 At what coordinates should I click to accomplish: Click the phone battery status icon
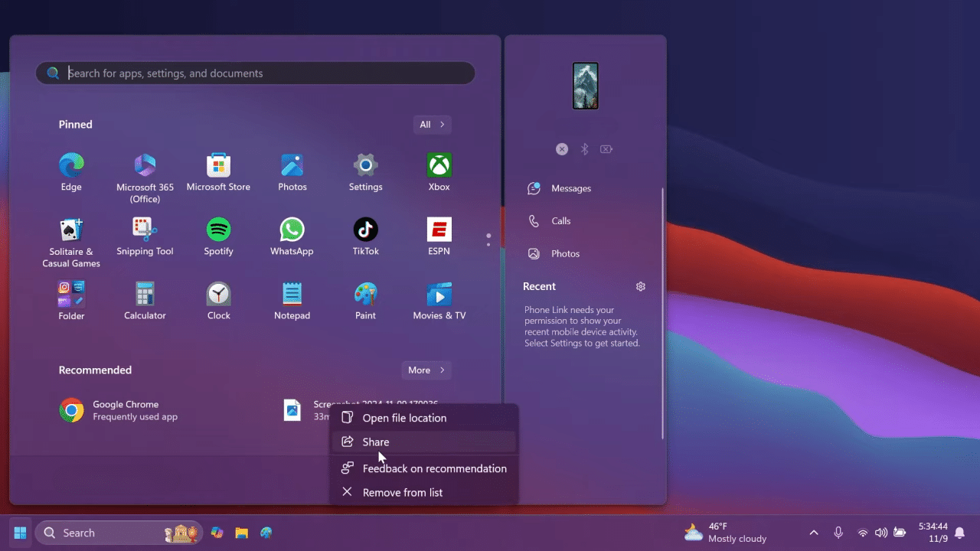click(x=606, y=149)
